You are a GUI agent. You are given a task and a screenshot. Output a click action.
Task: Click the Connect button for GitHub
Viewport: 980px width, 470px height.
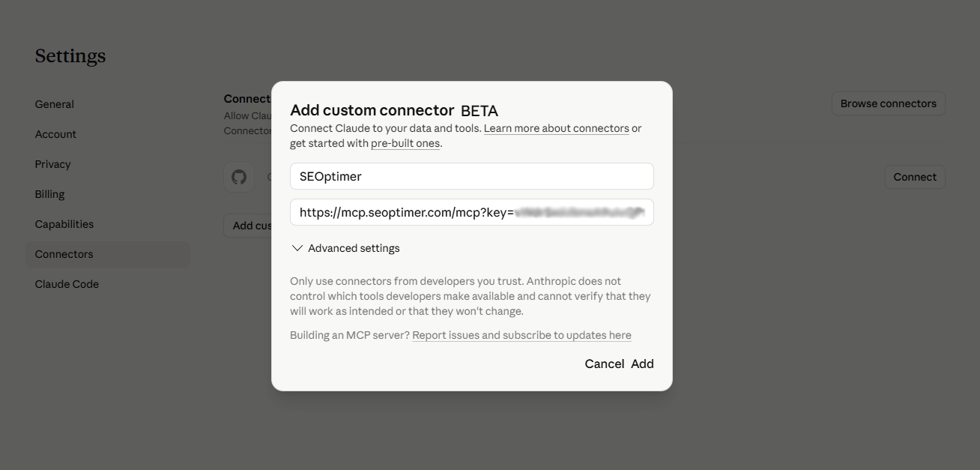914,176
